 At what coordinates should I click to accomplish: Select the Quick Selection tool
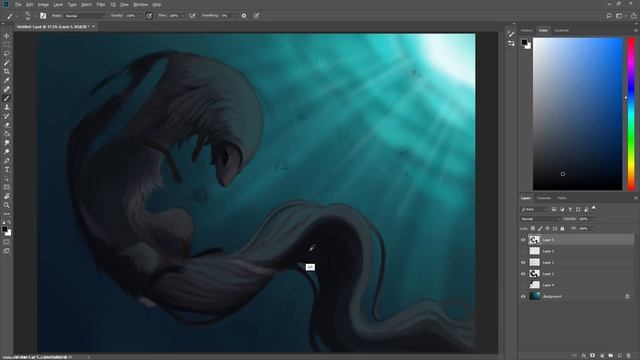7,62
